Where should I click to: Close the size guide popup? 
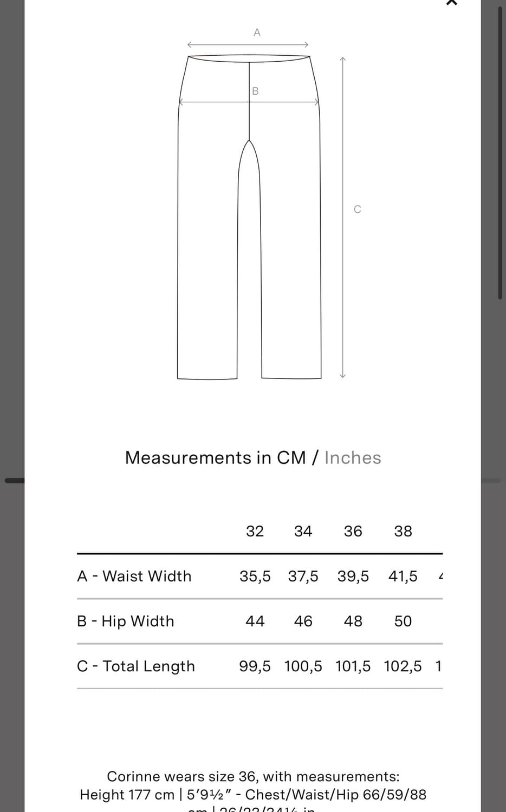coord(451,3)
